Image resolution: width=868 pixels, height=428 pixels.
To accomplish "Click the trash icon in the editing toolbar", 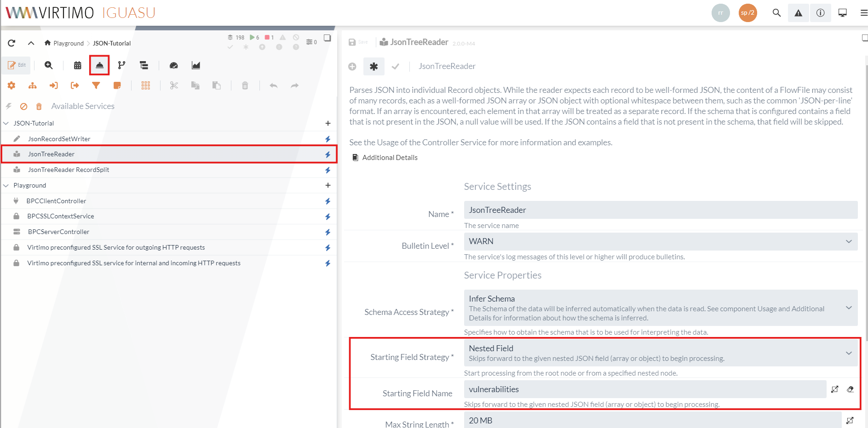I will pyautogui.click(x=245, y=86).
